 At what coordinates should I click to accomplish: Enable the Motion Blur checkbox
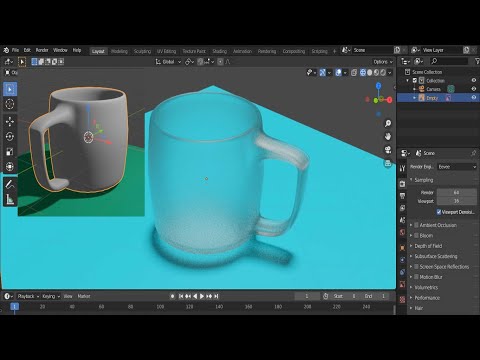point(416,277)
